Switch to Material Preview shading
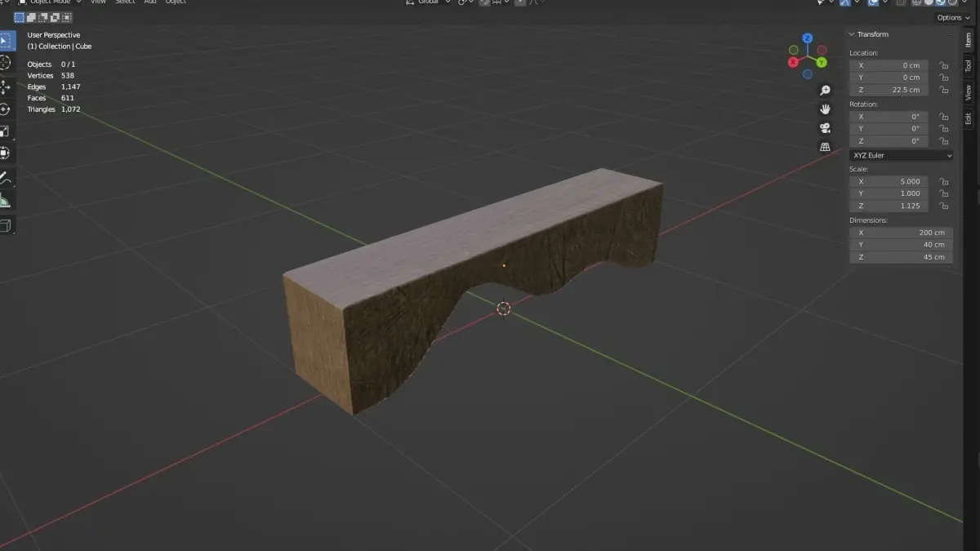 click(940, 2)
